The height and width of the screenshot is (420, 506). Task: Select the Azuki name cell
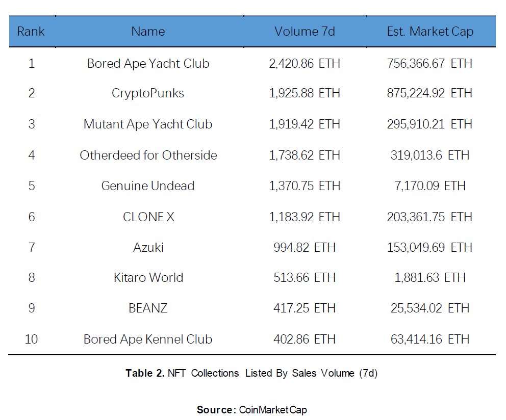[148, 247]
